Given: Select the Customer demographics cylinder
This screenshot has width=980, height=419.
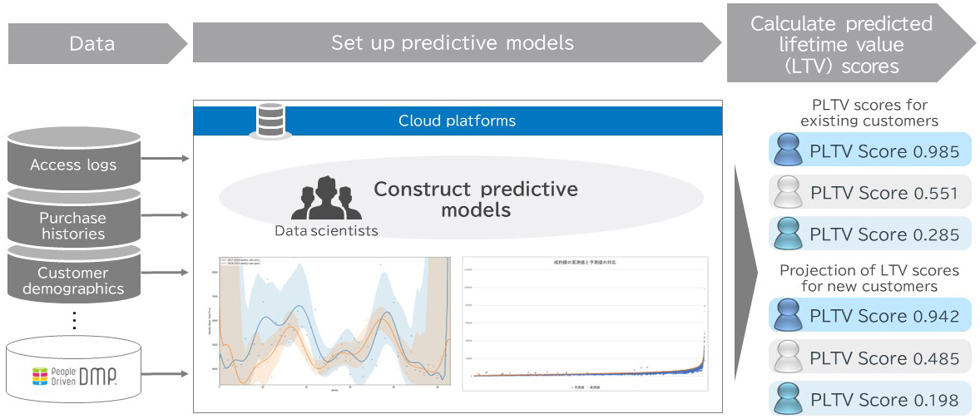Looking at the screenshot, I should point(73,278).
